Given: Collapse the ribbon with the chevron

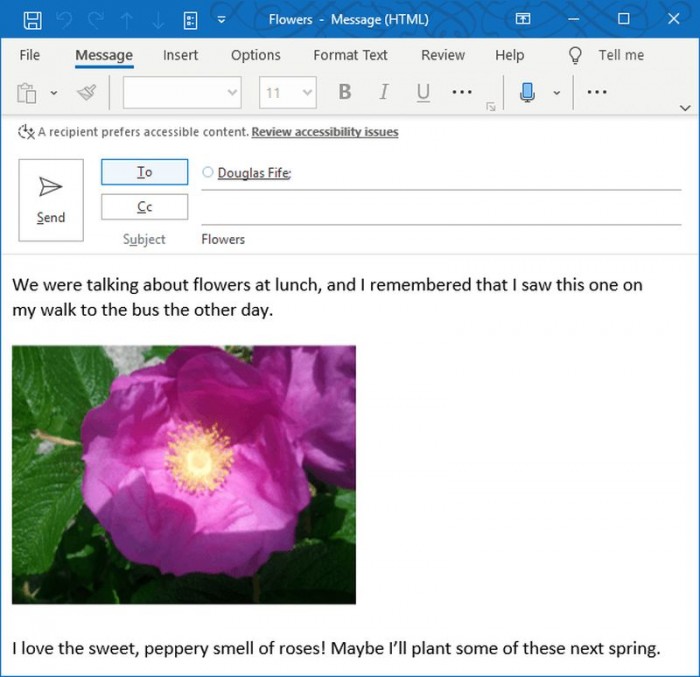Looking at the screenshot, I should coord(685,108).
